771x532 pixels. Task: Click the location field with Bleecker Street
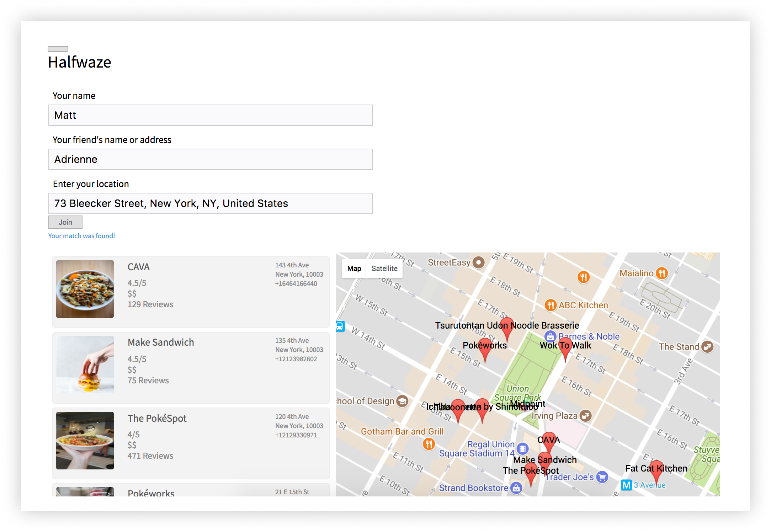[x=211, y=203]
